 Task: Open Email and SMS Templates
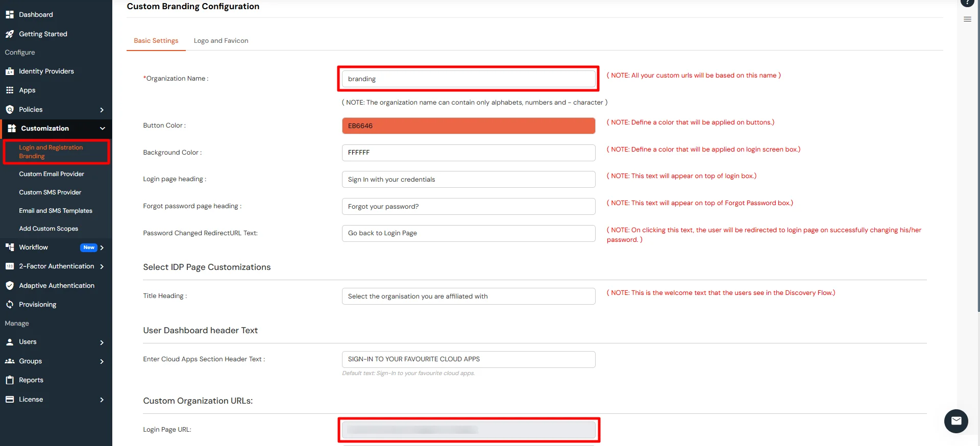pos(56,211)
